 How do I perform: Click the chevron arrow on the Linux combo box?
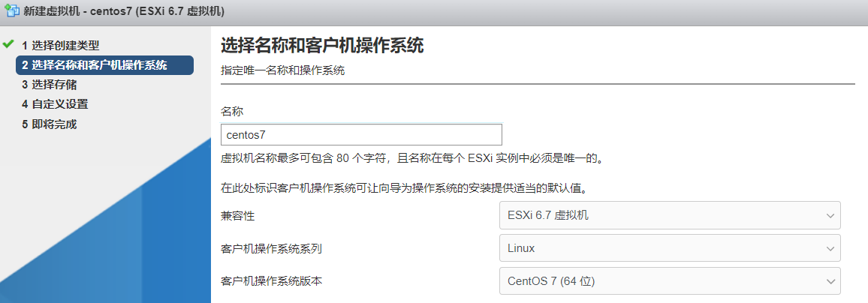[x=830, y=249]
